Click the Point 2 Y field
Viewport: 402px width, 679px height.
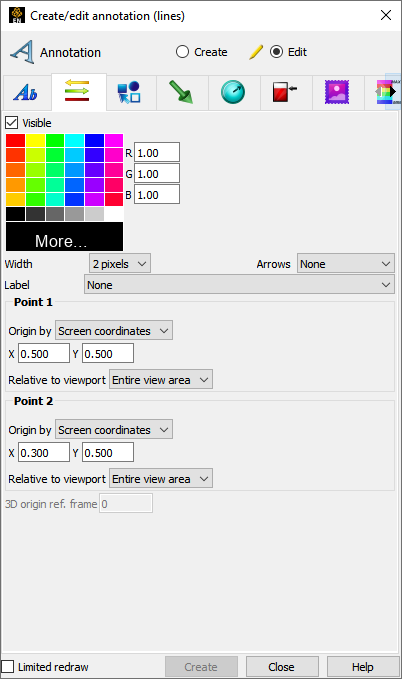[108, 453]
